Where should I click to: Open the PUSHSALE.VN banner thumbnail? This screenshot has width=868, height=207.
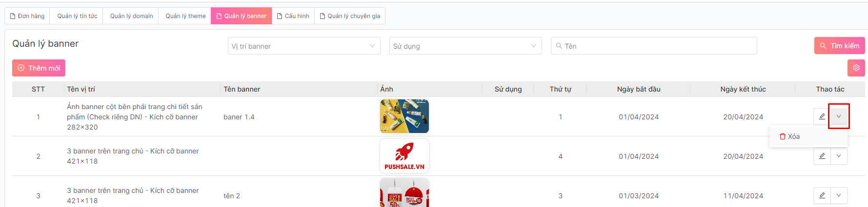(x=404, y=156)
